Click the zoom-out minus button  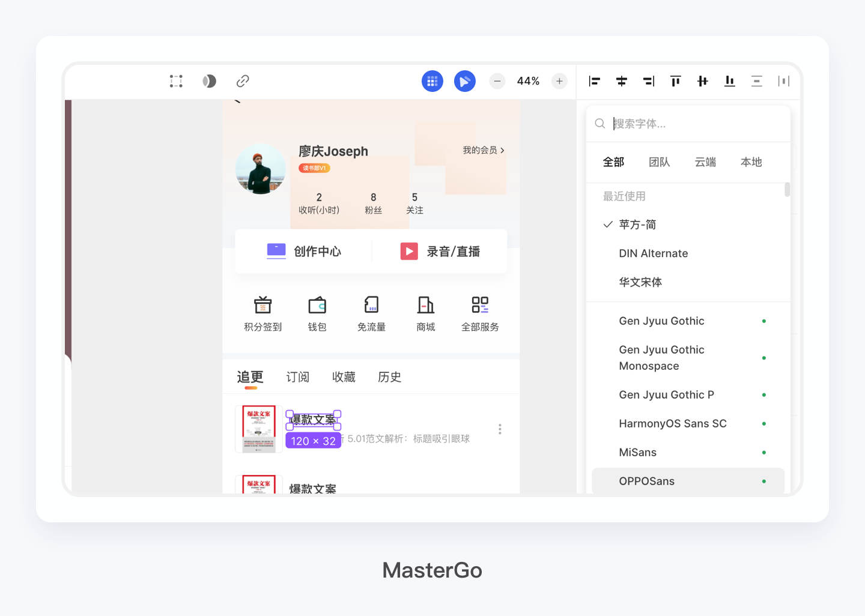[497, 81]
